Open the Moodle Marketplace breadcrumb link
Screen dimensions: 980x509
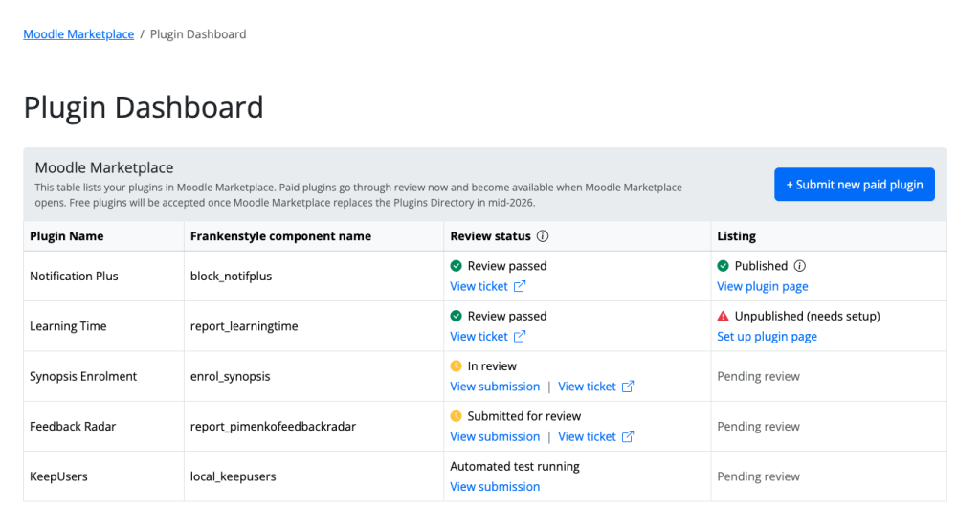78,34
